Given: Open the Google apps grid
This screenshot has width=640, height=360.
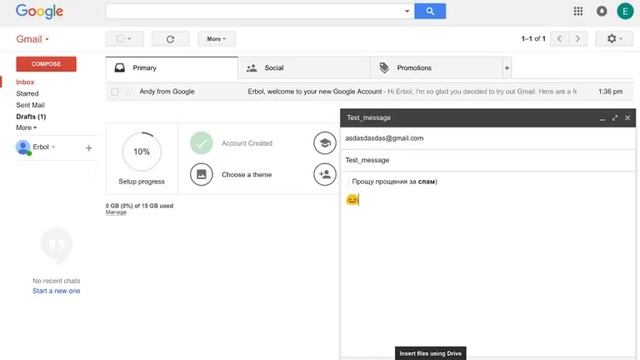Looking at the screenshot, I should click(578, 11).
